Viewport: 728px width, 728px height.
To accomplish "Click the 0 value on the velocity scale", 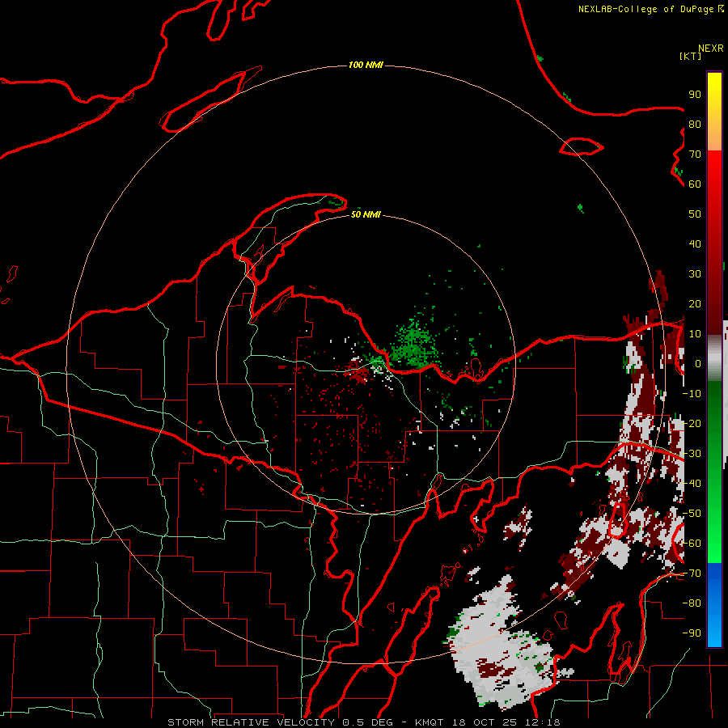I will pyautogui.click(x=698, y=363).
